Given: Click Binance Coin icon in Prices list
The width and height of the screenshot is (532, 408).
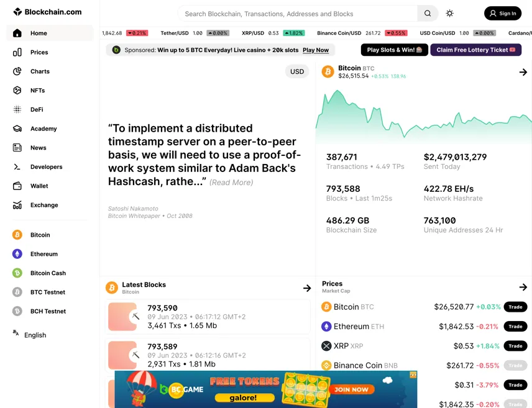Looking at the screenshot, I should [326, 365].
